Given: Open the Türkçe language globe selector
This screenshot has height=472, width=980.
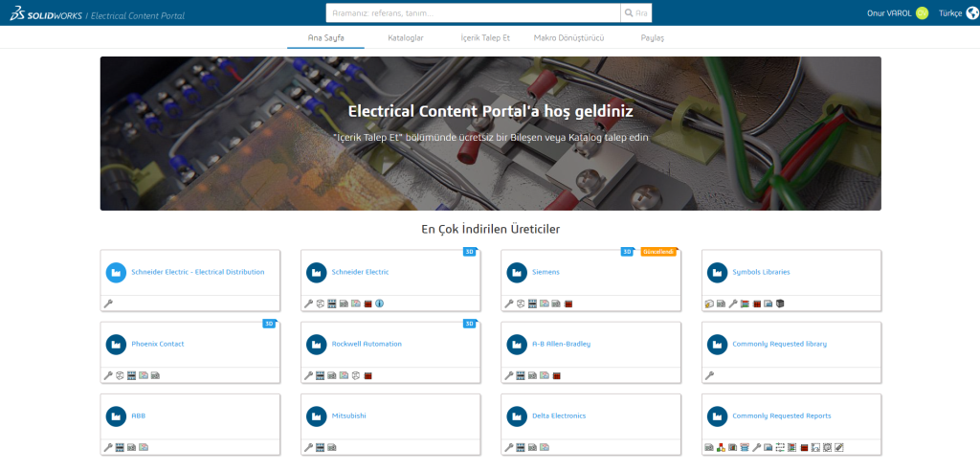Looking at the screenshot, I should (957, 13).
